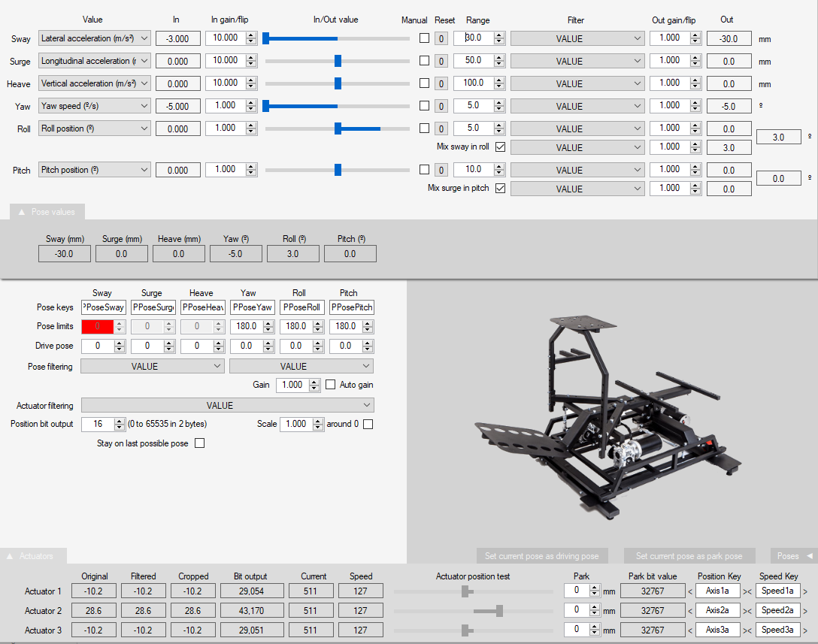Click Actuator 3 Park bit value 32767
Screen dimensions: 818x644
click(653, 630)
